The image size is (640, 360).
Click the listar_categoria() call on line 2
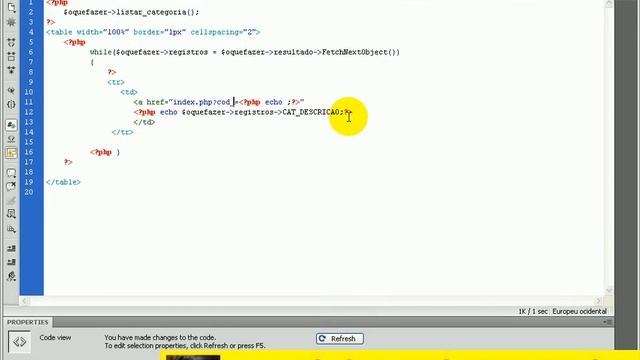coord(158,12)
